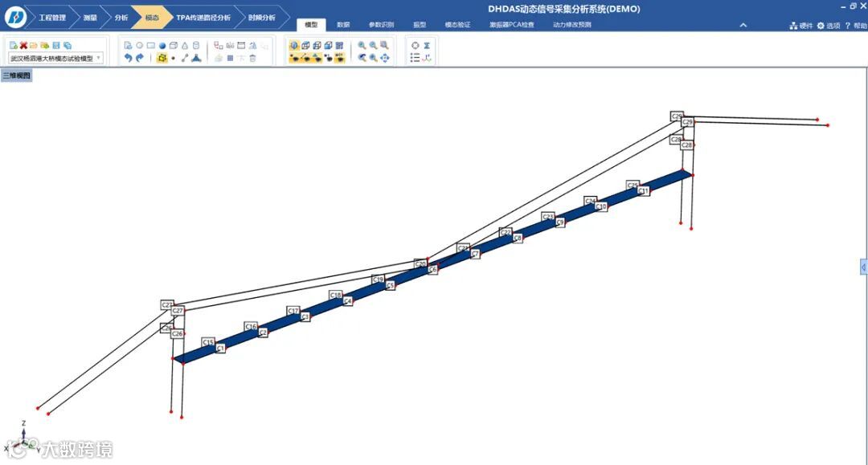Zoom out of the model
The width and height of the screenshot is (868, 465).
[373, 45]
